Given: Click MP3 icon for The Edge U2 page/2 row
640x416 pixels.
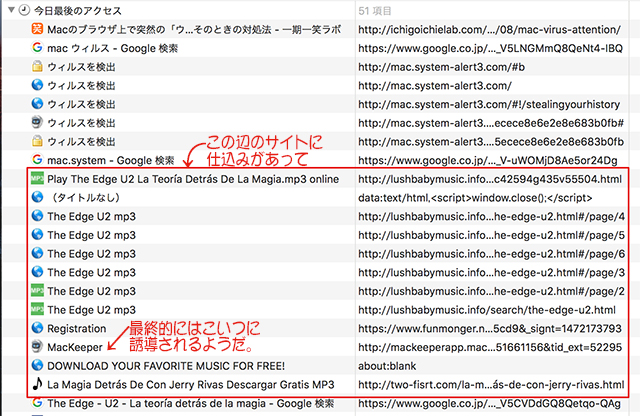Looking at the screenshot, I should tap(37, 291).
